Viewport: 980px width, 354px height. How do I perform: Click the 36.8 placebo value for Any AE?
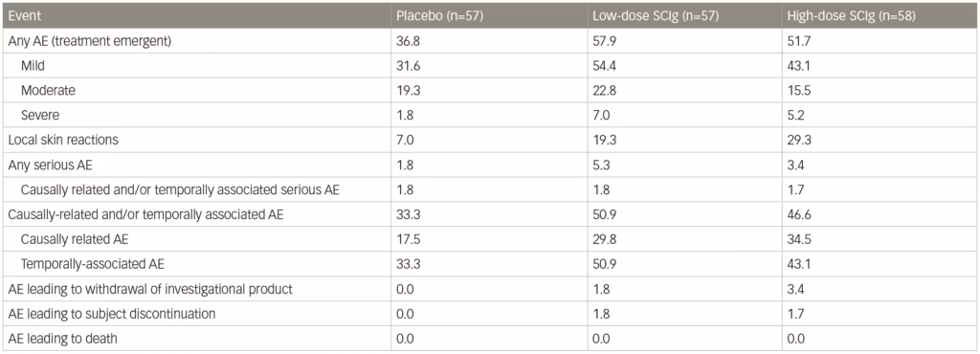click(407, 41)
